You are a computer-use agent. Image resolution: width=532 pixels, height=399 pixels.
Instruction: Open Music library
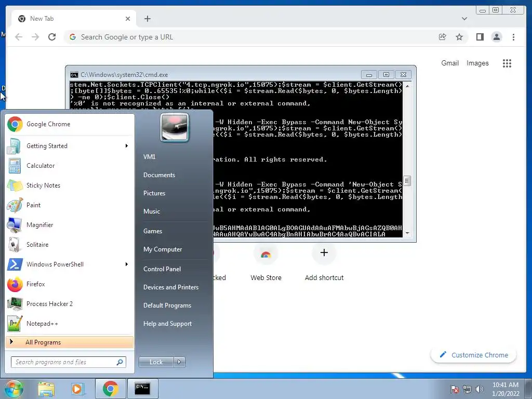[x=151, y=211]
